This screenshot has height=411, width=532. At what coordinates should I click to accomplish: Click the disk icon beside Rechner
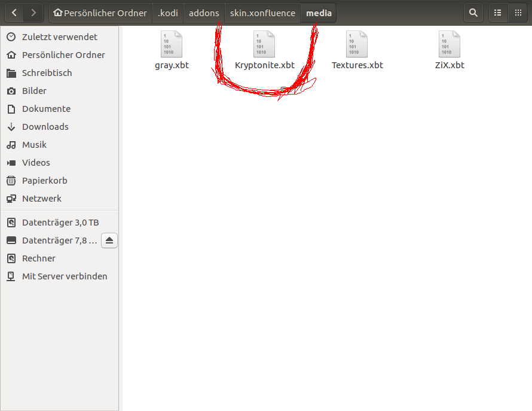coord(11,258)
